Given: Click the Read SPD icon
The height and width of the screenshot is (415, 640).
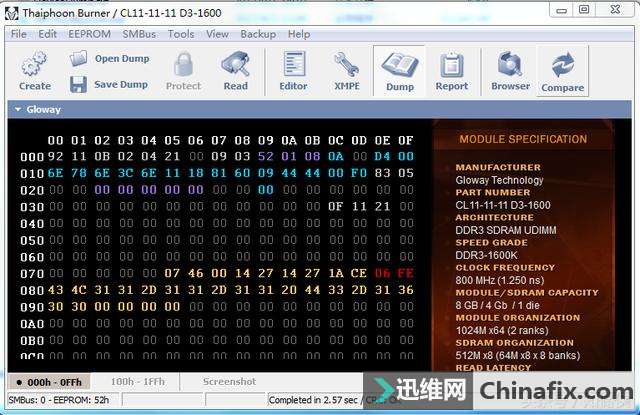Looking at the screenshot, I should [236, 64].
